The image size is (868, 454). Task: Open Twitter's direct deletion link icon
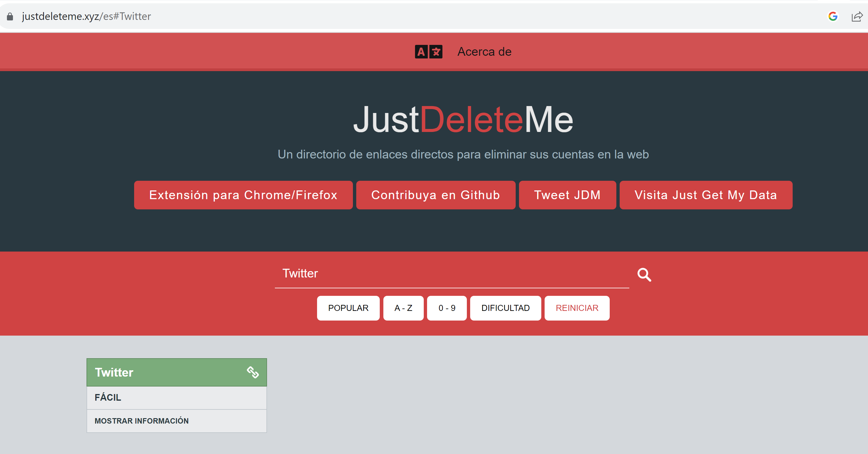pos(253,372)
